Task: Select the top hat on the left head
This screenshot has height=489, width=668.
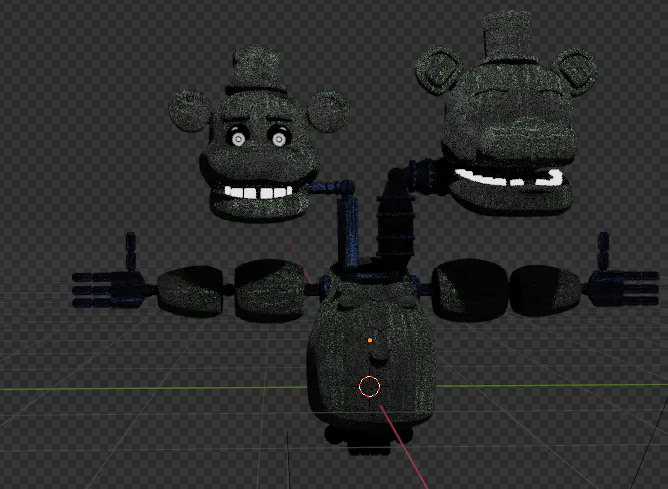Action: (x=256, y=70)
